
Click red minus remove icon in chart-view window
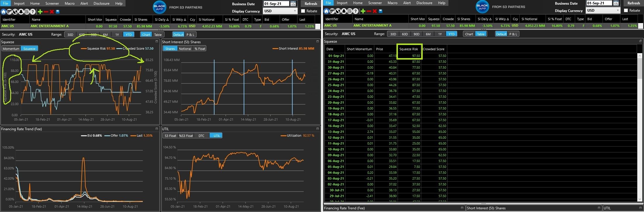click(46, 12)
